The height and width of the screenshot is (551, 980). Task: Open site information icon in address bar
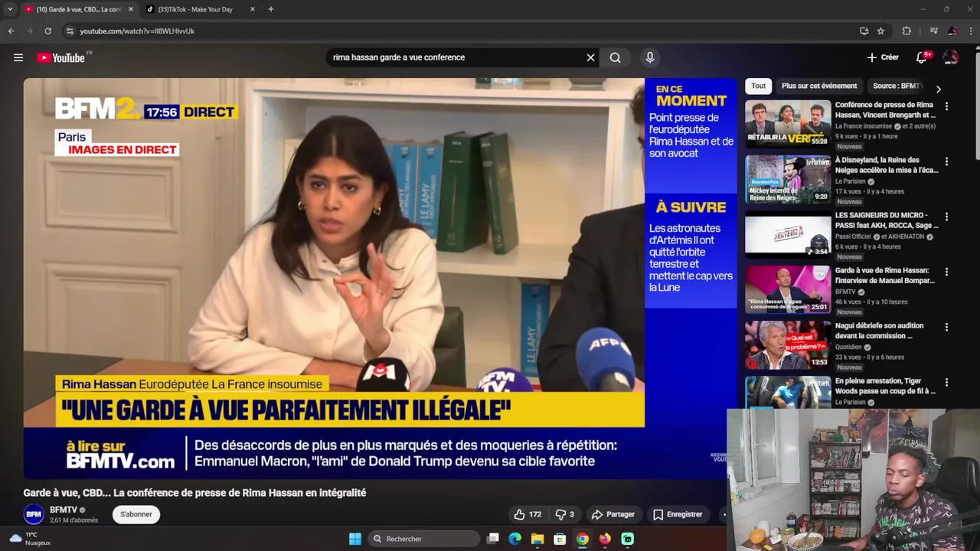(x=70, y=31)
